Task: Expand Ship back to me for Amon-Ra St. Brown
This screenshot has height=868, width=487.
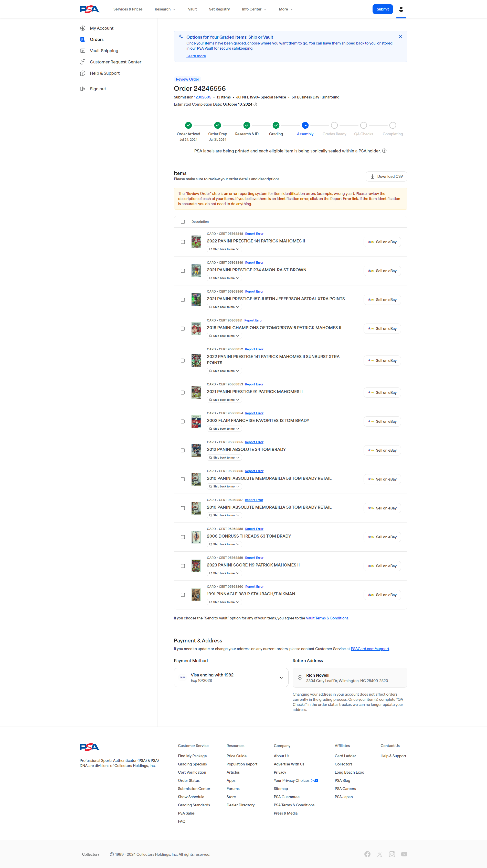Action: [x=224, y=278]
